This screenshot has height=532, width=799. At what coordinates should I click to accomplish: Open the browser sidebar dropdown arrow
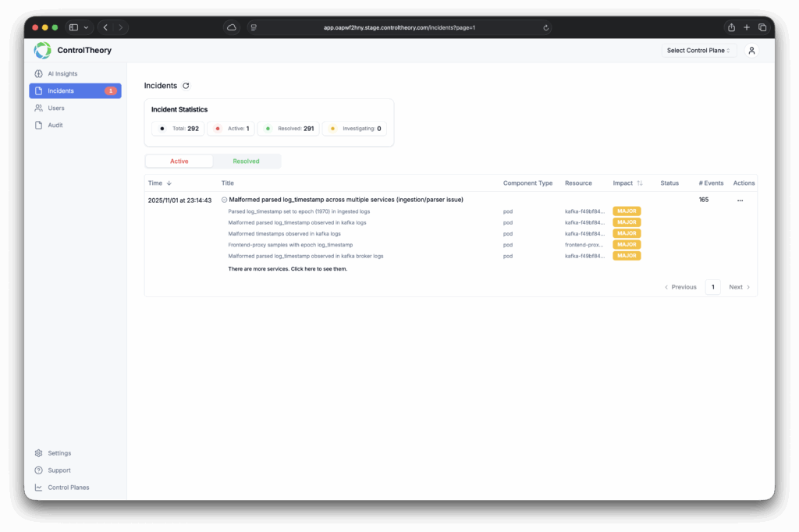tap(86, 27)
